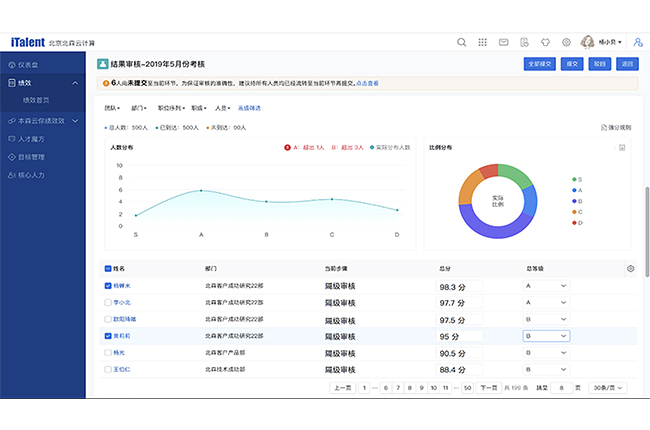Click the 返回 button
Viewport: 650px width, 430px height.
(627, 64)
